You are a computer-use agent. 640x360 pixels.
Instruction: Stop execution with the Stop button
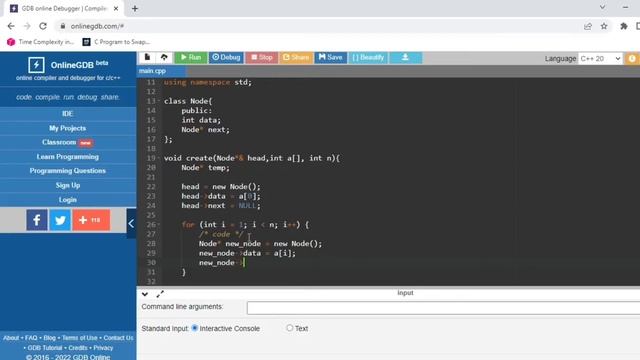pos(262,58)
